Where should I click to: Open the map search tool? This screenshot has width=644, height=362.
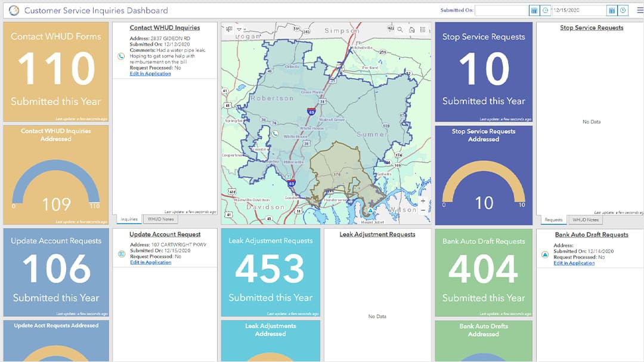click(400, 30)
